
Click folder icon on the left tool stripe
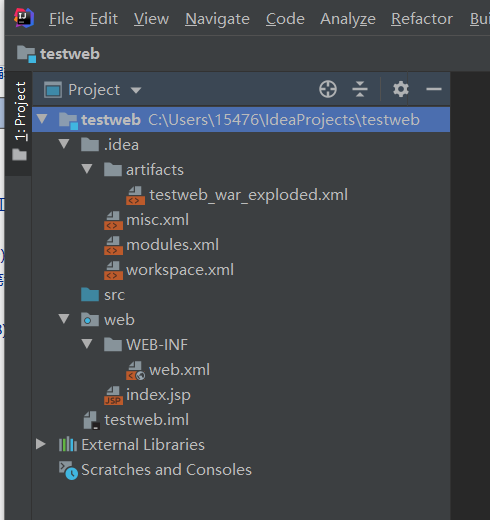(x=19, y=155)
